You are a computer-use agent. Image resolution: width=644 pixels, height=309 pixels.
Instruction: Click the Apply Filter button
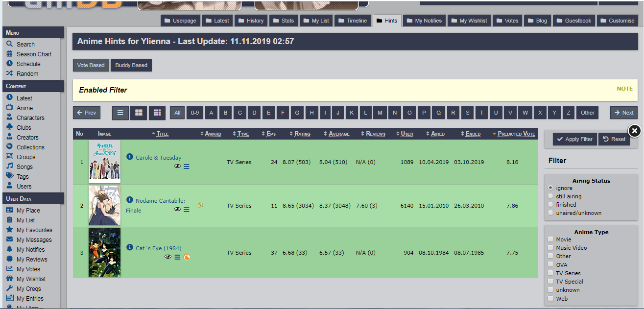(574, 139)
